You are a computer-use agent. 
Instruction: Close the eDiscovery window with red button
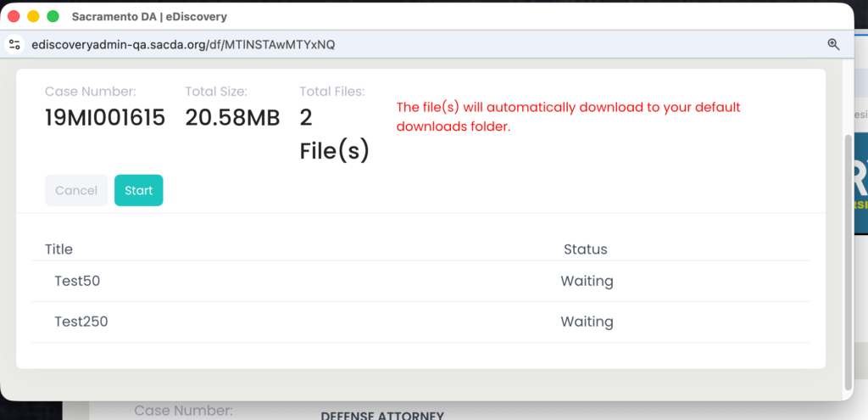(x=14, y=16)
